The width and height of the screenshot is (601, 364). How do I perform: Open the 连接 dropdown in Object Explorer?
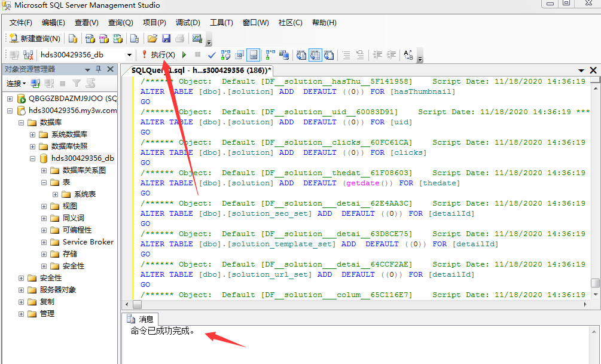16,83
